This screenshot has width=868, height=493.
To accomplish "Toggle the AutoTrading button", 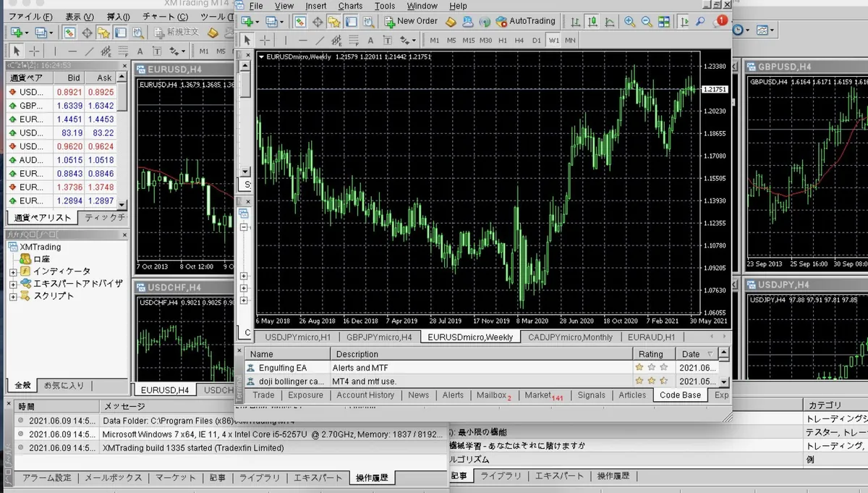I will coord(525,22).
